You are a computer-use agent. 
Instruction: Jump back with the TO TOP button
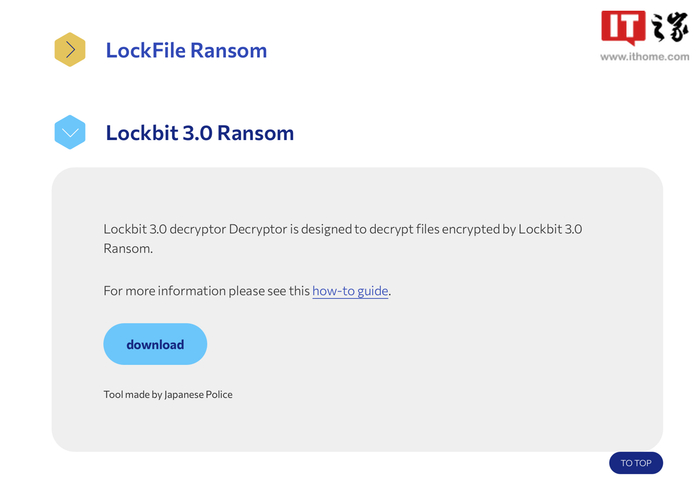(635, 463)
